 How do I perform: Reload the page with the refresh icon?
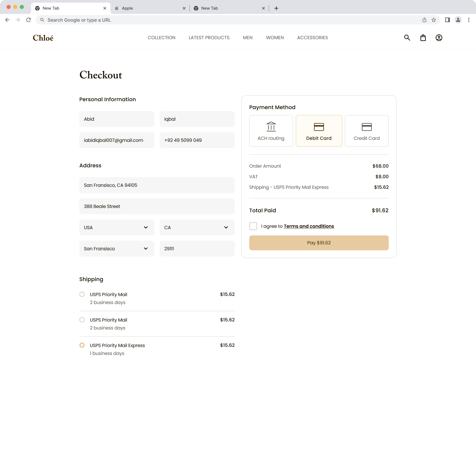click(28, 20)
